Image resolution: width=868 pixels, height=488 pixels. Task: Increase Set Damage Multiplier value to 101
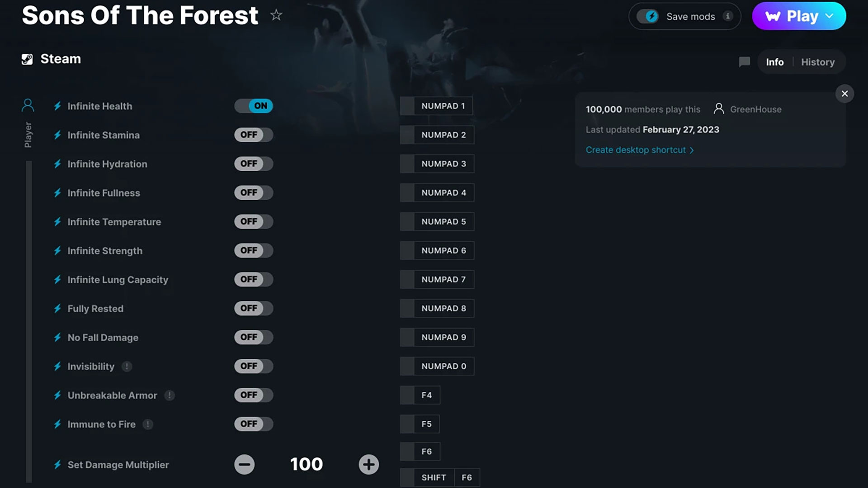click(x=368, y=464)
